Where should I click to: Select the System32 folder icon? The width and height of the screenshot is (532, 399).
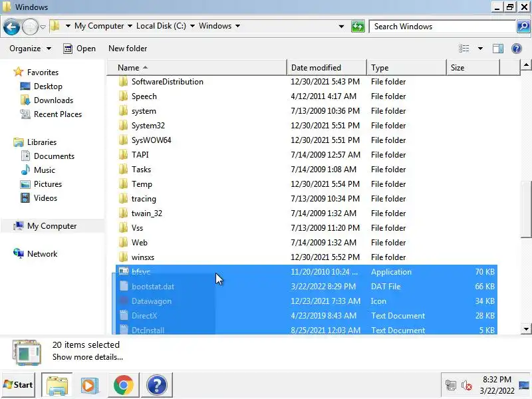[x=123, y=126]
